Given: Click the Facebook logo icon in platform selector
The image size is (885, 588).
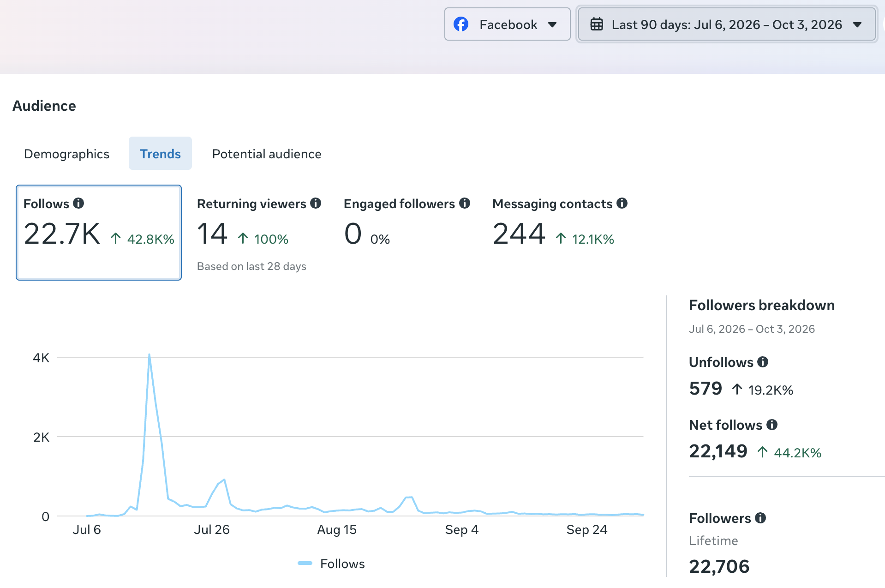Looking at the screenshot, I should tap(461, 24).
